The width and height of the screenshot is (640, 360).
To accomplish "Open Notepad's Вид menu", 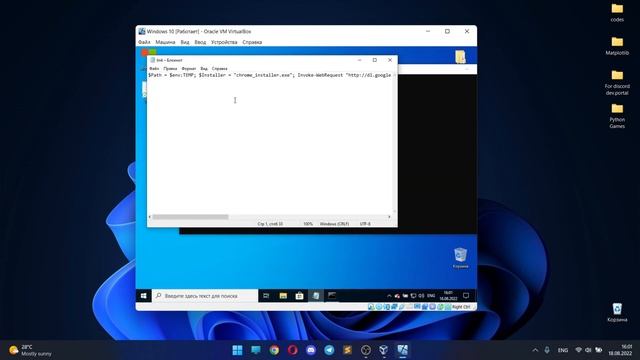I will pos(204,69).
